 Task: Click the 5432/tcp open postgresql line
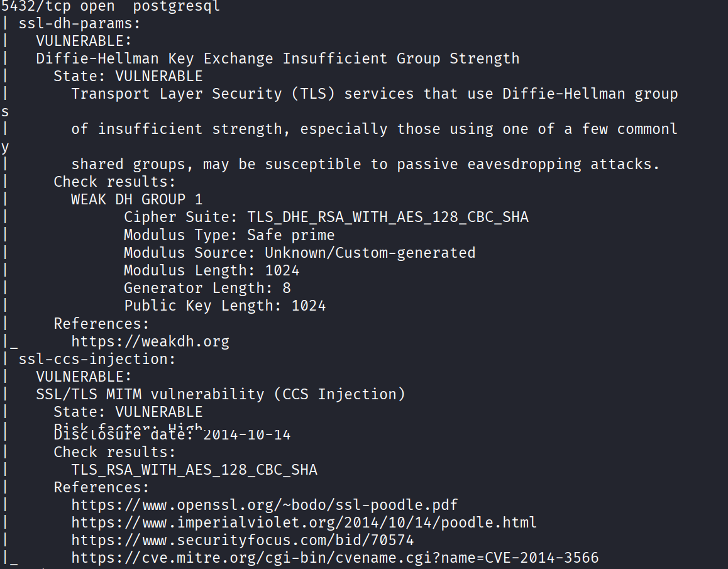pyautogui.click(x=111, y=6)
